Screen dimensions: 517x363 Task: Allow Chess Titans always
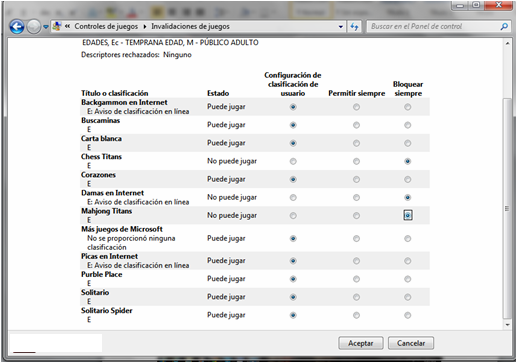click(356, 161)
